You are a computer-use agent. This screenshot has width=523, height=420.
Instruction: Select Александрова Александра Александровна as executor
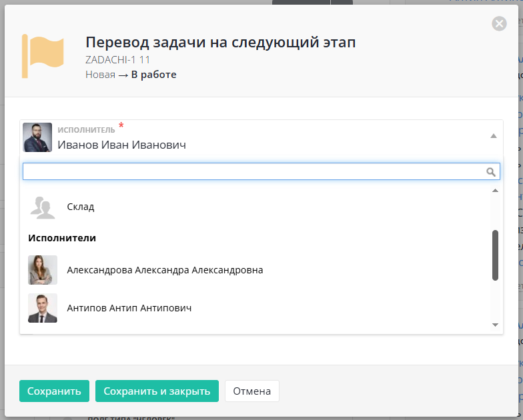point(165,270)
